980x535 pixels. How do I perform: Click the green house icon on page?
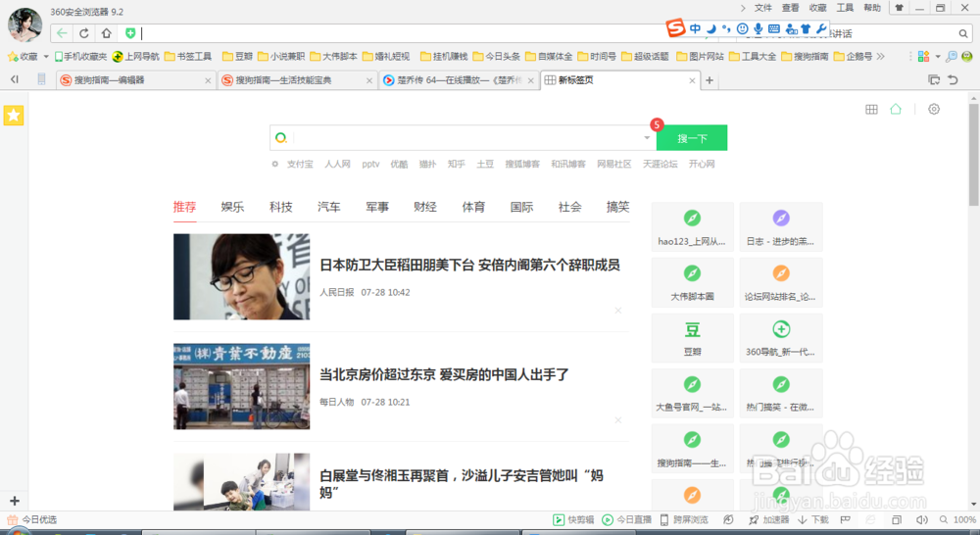(x=896, y=109)
